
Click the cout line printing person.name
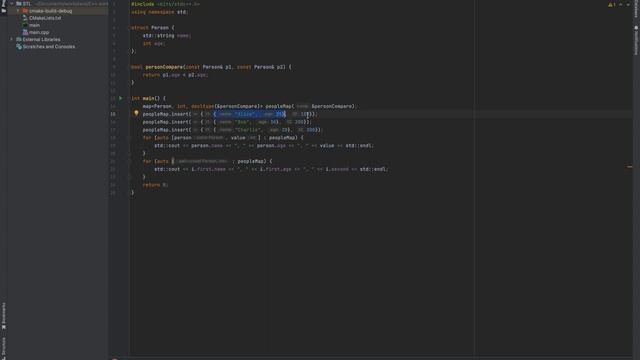click(264, 146)
